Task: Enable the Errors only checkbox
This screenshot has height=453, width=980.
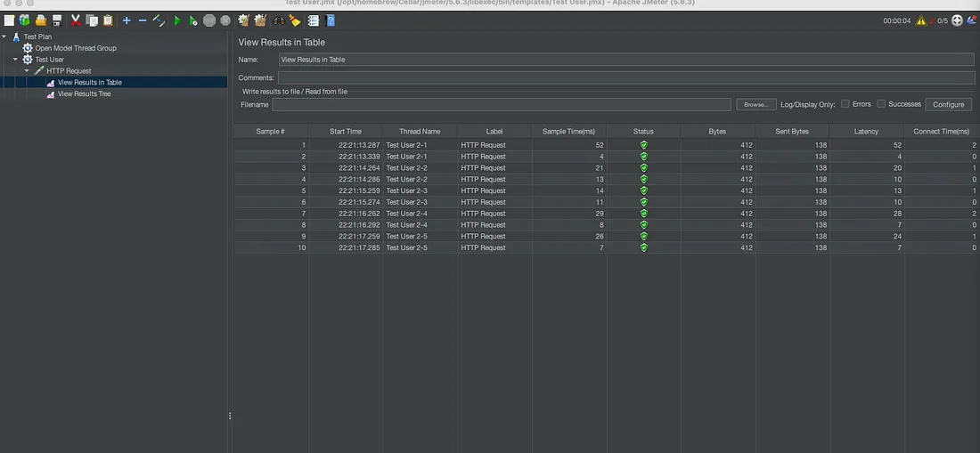Action: 845,104
